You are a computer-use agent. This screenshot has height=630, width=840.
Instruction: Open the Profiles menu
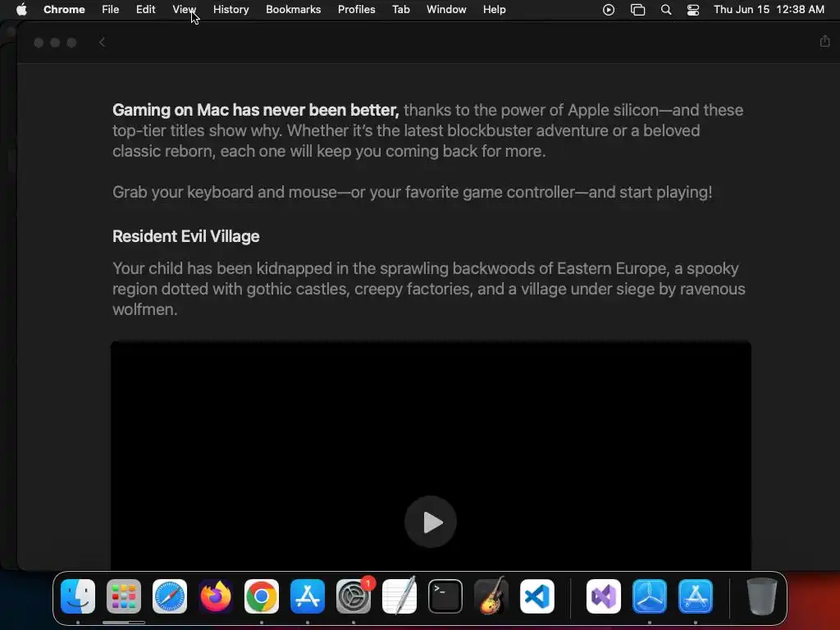pos(356,9)
